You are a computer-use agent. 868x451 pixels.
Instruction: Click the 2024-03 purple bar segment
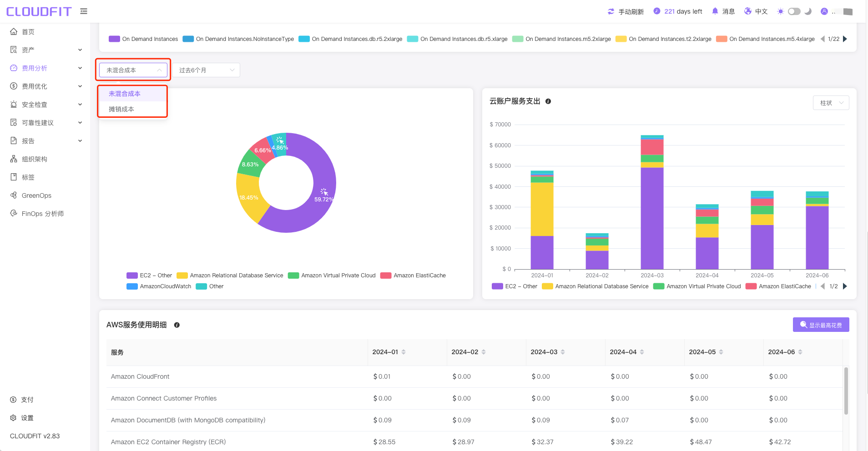pyautogui.click(x=652, y=218)
